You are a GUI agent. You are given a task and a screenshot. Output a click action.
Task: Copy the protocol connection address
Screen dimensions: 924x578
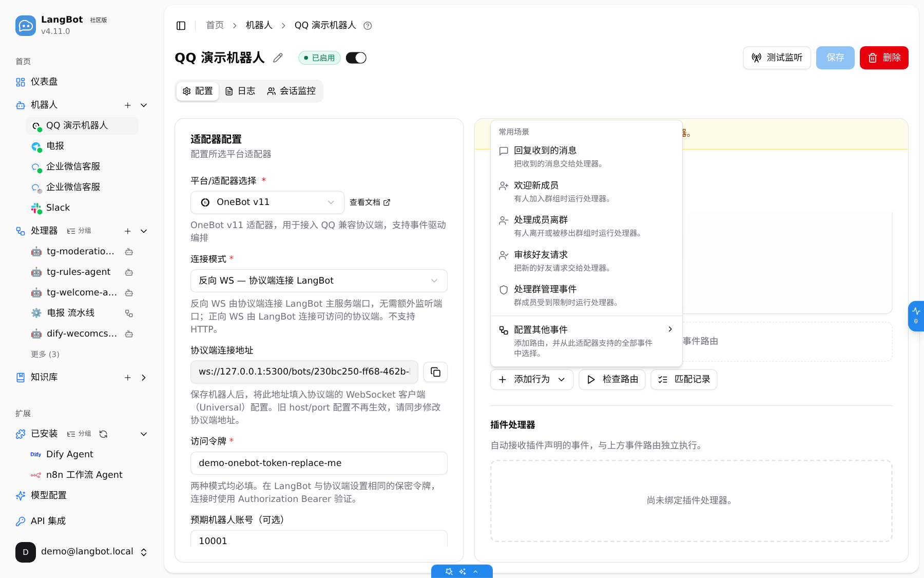435,372
